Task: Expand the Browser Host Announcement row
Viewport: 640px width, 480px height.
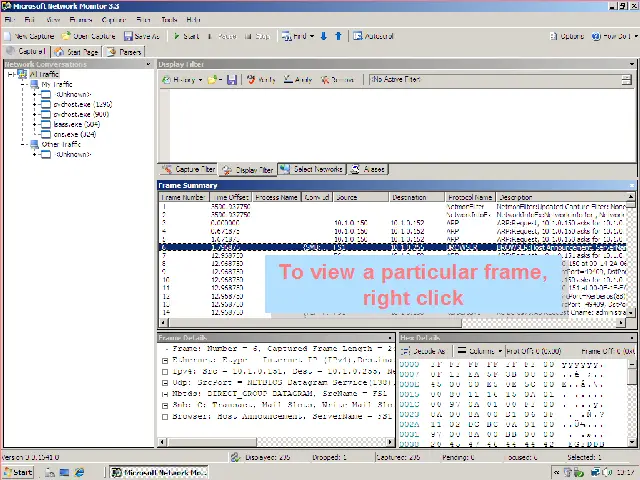Action: 165,417
